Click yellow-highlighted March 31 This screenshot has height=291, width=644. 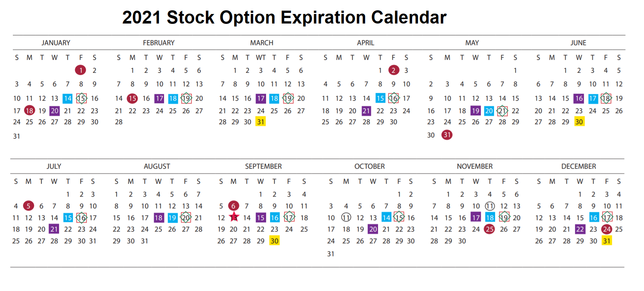261,122
